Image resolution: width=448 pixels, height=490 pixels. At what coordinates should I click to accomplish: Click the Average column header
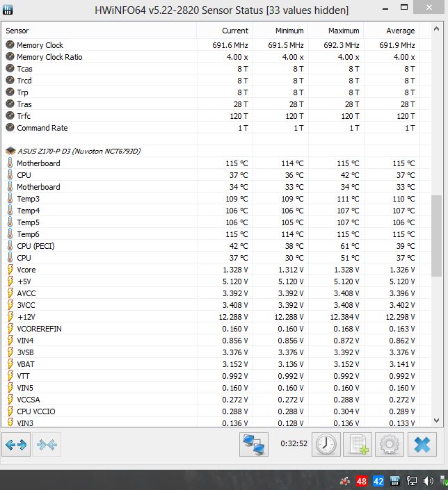tap(392, 31)
